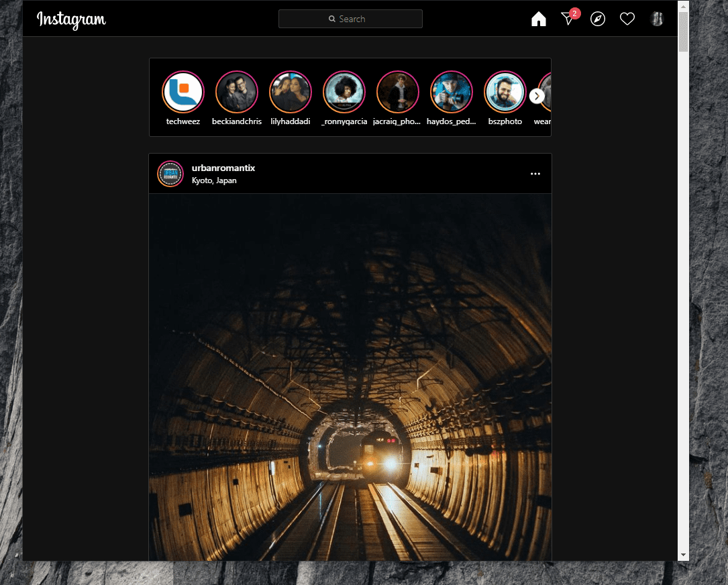Open the urbanromantix username link
The width and height of the screenshot is (728, 585).
(223, 167)
